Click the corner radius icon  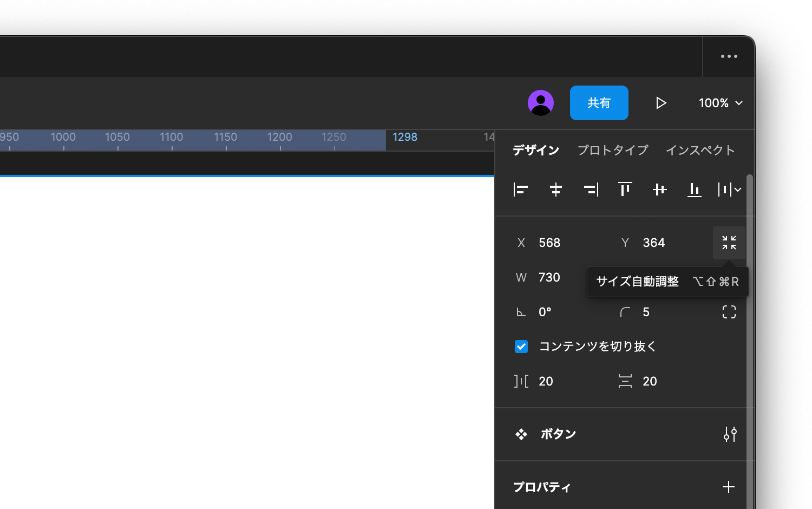pos(625,312)
